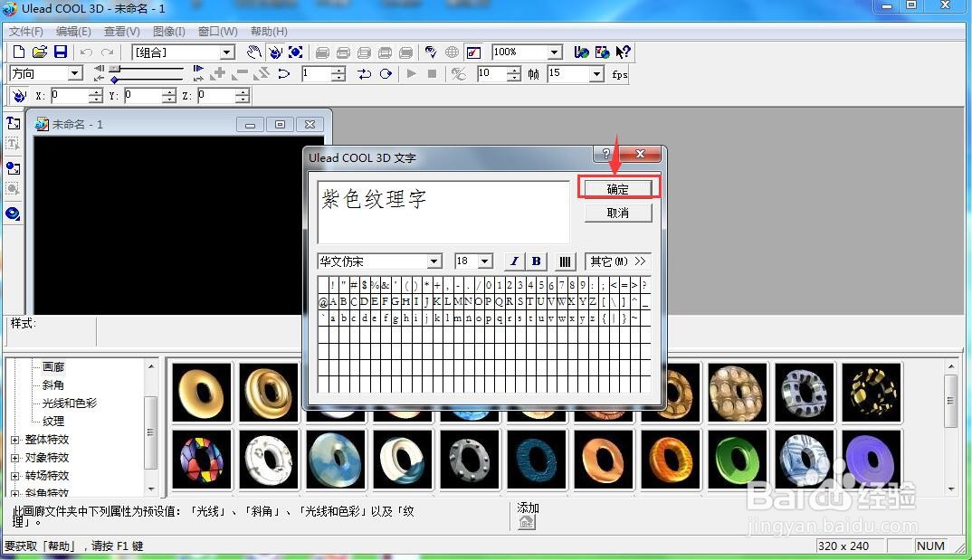The height and width of the screenshot is (560, 972).
Task: Click the Y position stepper arrows
Action: (x=169, y=95)
